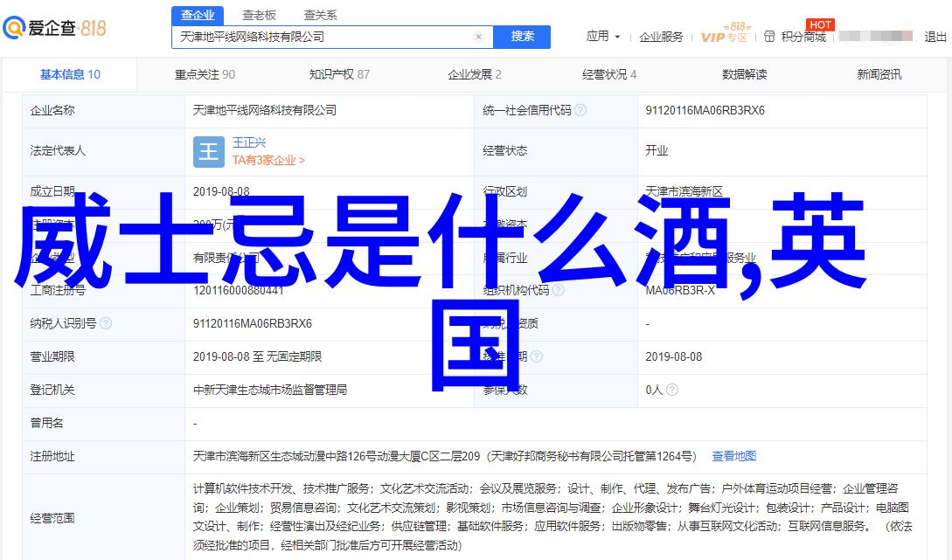This screenshot has height=560, width=952.
Task: Click the business scope paragraph beside 经营范围
Action: click(x=552, y=517)
